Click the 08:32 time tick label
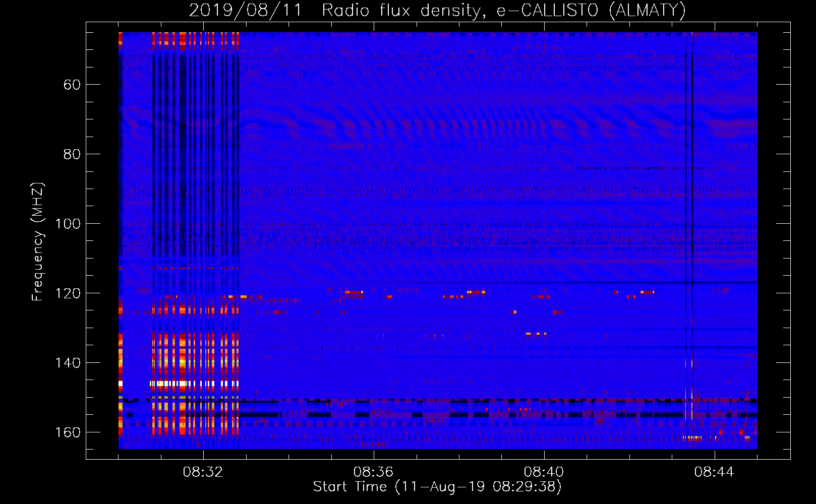Screen dimensions: 816x504 pyautogui.click(x=203, y=472)
